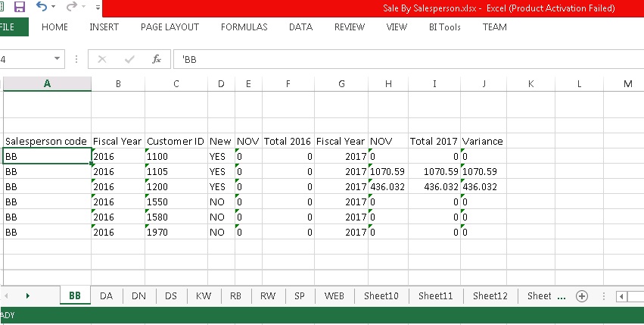Switch to the DS sheet tab
This screenshot has height=325, width=644.
(x=171, y=295)
